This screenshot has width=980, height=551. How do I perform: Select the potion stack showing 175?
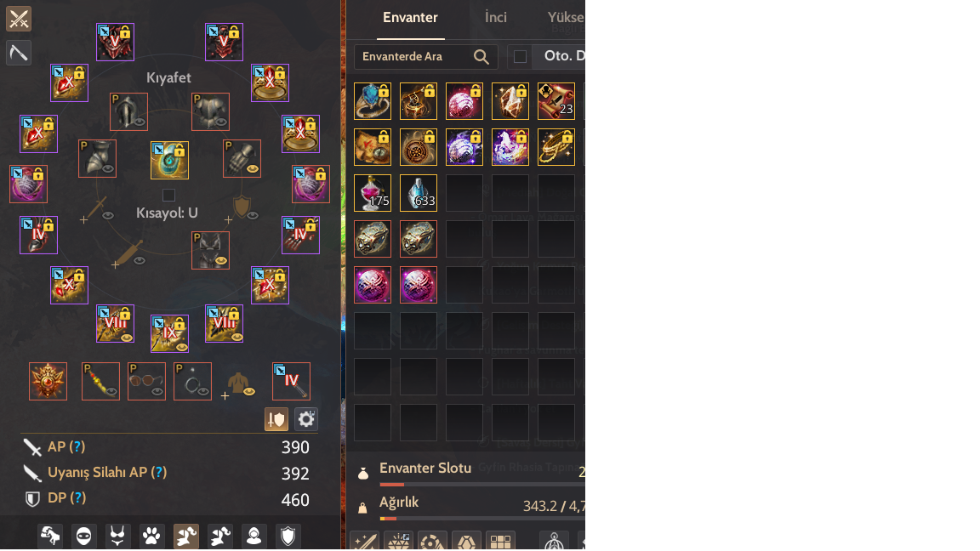(373, 193)
